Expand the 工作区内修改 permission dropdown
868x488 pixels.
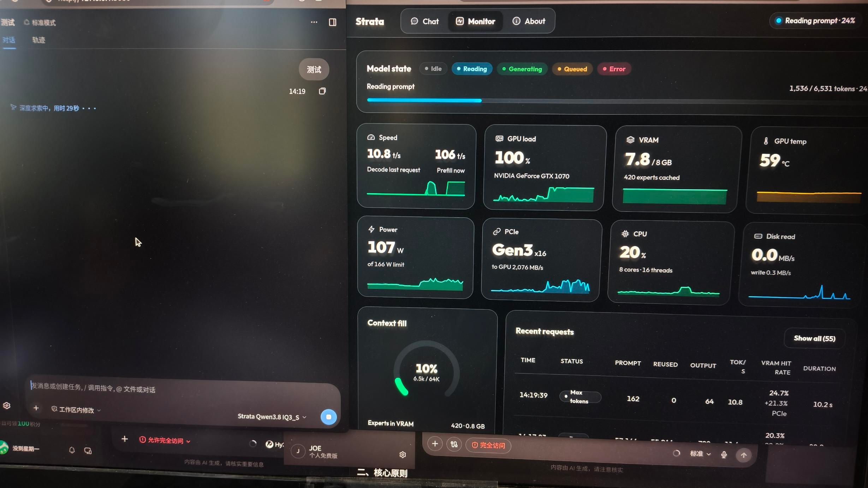pos(76,410)
